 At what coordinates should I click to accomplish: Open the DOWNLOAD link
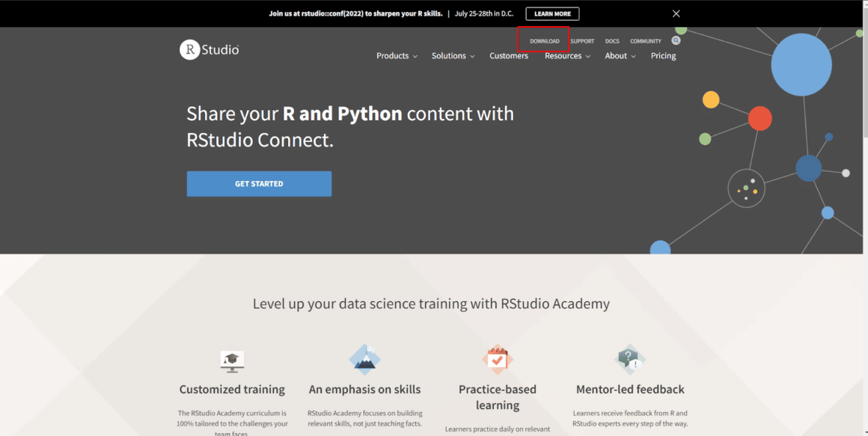tap(543, 40)
